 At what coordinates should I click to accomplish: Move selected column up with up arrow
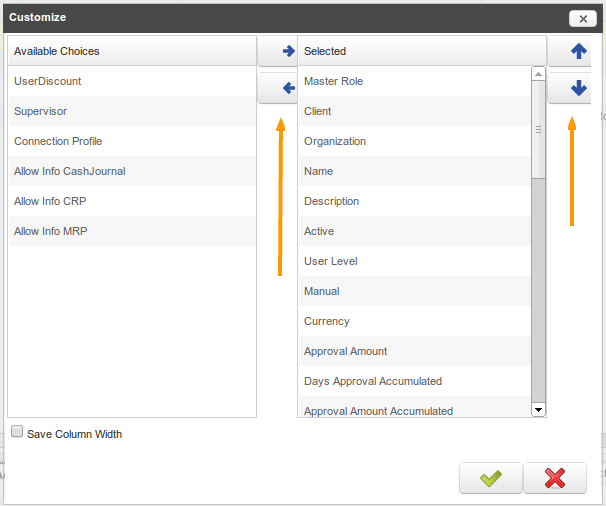pos(577,52)
